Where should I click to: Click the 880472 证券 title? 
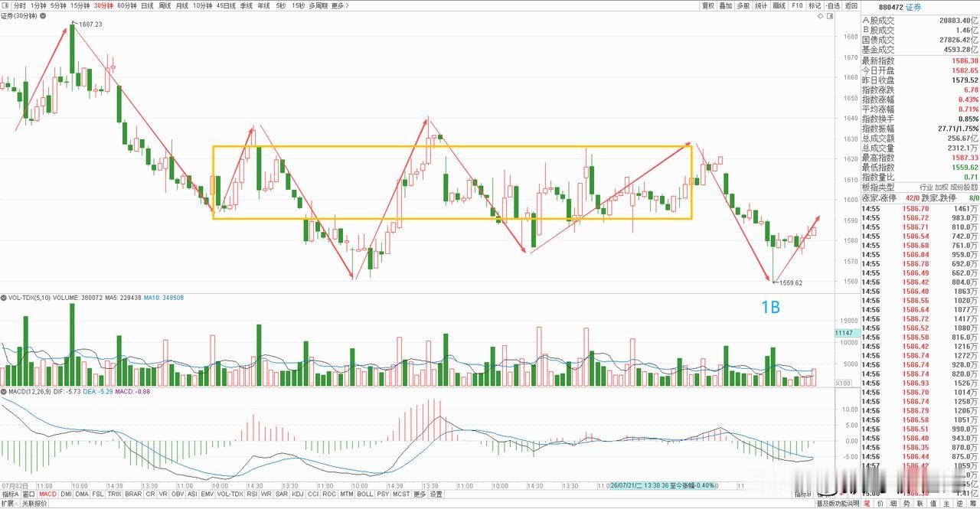(900, 7)
